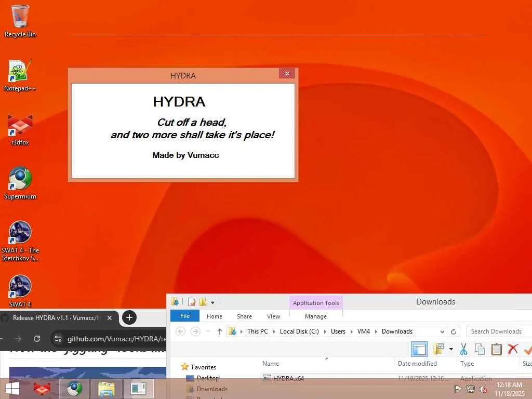This screenshot has width=532, height=399.
Task: Open r3dfox from the taskbar
Action: click(x=42, y=389)
